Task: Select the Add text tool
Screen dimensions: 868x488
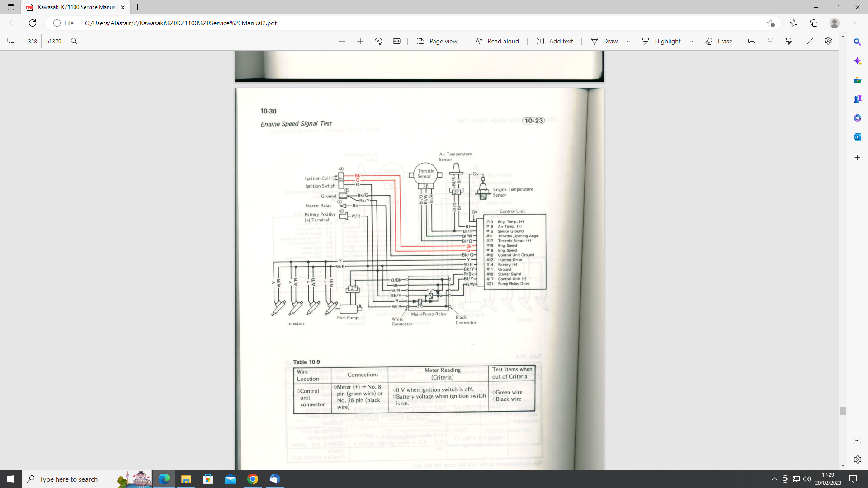Action: point(555,41)
